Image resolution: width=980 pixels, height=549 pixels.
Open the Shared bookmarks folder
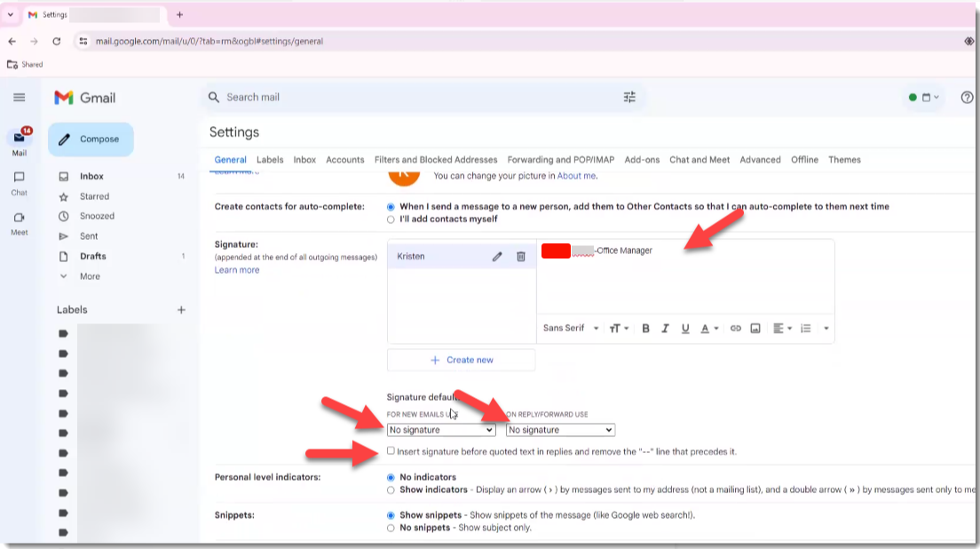pyautogui.click(x=25, y=64)
